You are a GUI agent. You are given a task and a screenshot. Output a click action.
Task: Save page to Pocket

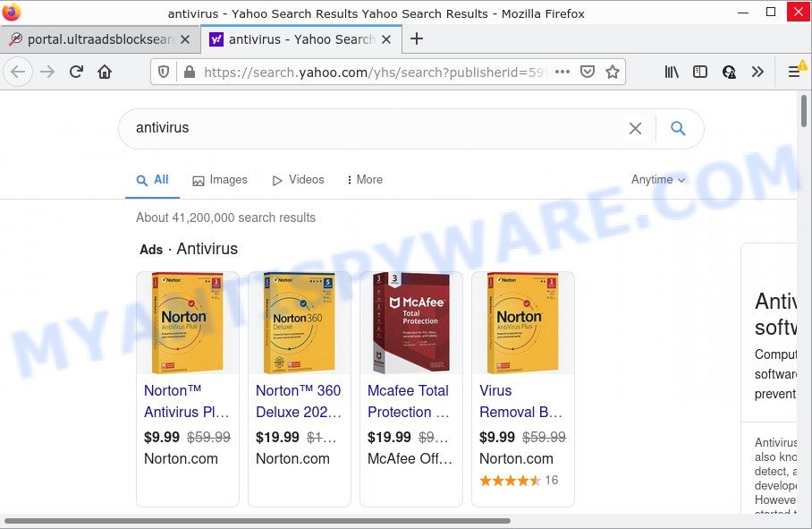point(588,72)
